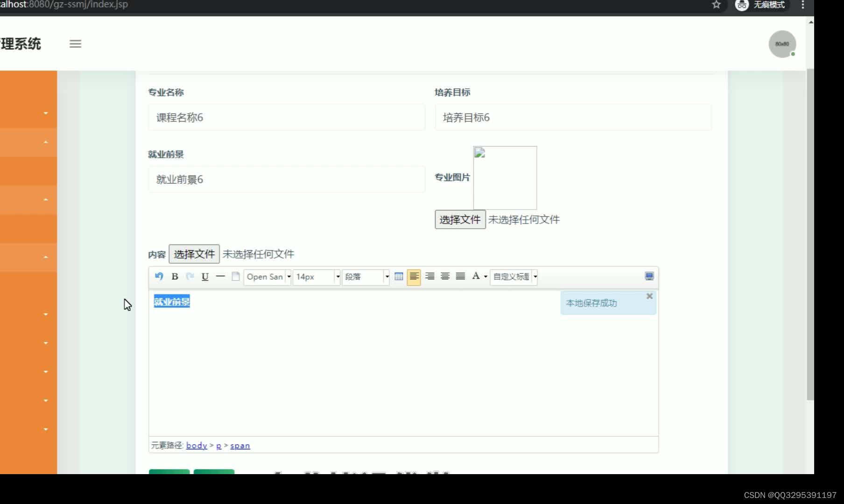Open the 段落 paragraph format dropdown
Screen dimensions: 844x504
[x=366, y=277]
